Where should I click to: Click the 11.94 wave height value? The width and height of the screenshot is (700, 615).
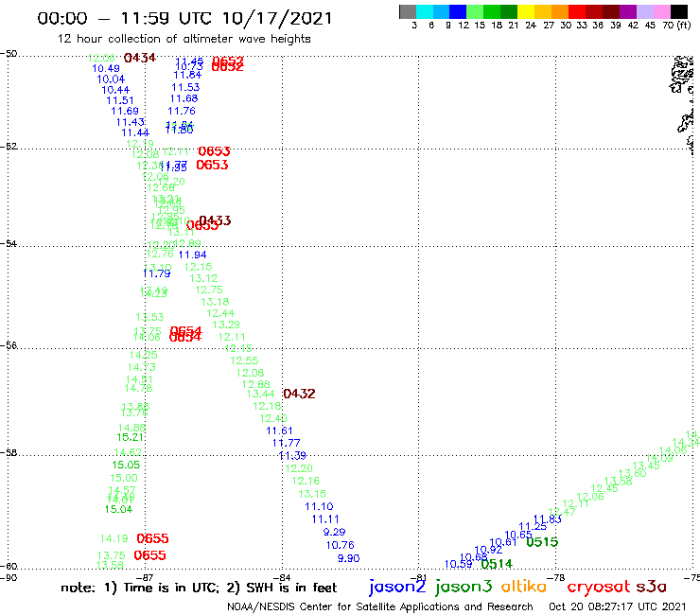[192, 255]
